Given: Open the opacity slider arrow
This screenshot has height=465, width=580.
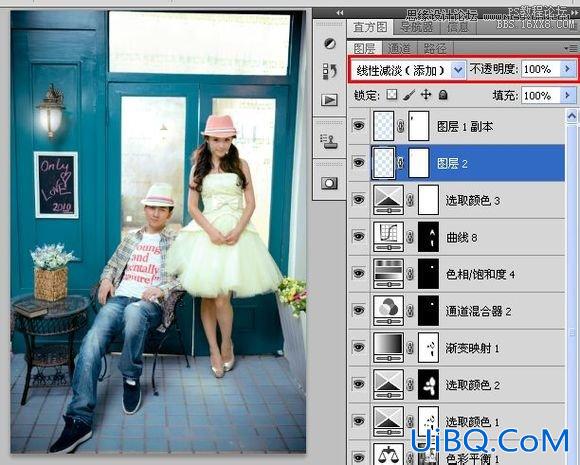Looking at the screenshot, I should coord(567,69).
